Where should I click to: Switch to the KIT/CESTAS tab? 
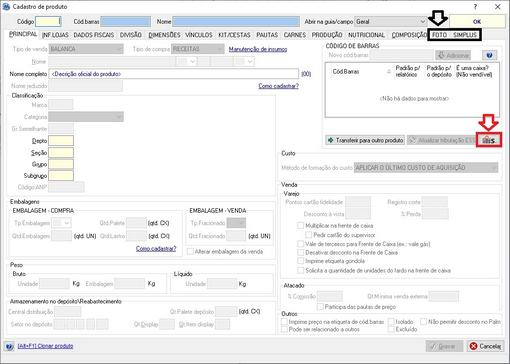coord(234,35)
